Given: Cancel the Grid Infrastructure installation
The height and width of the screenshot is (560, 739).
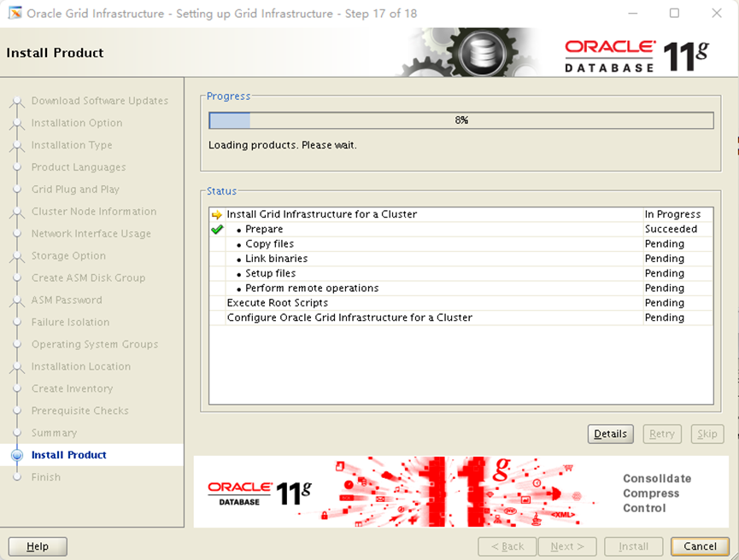Looking at the screenshot, I should (x=700, y=546).
